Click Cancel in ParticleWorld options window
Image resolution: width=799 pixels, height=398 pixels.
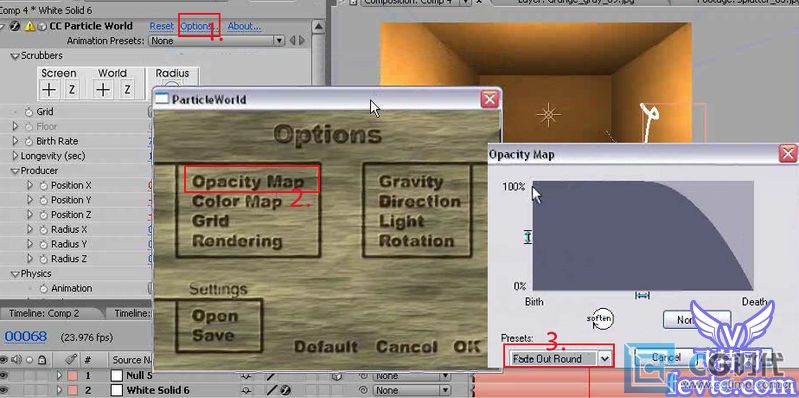pos(407,347)
